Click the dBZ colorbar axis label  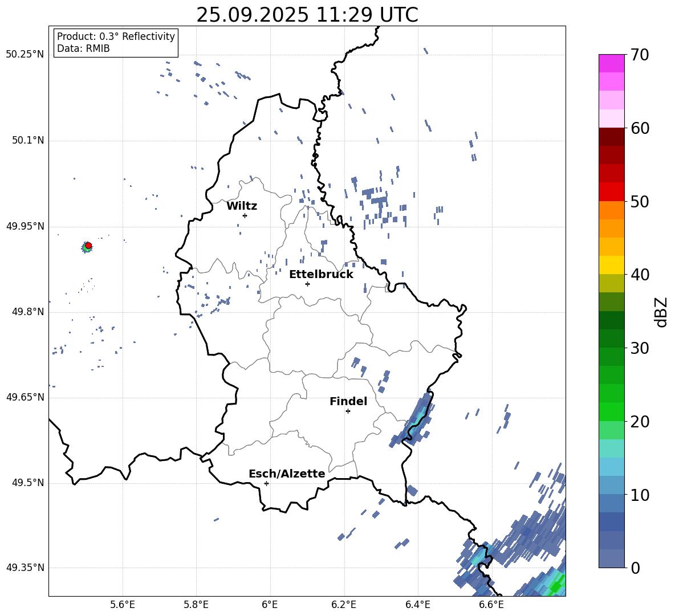pos(662,312)
